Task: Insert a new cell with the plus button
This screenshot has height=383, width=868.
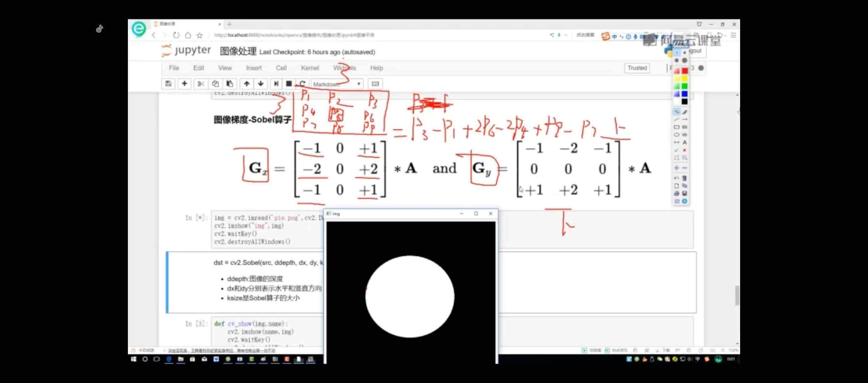Action: [x=184, y=84]
